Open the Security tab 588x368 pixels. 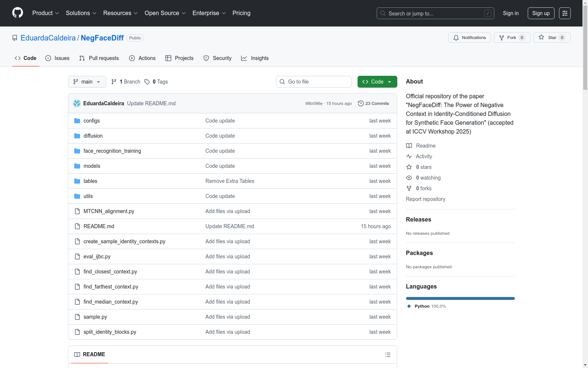[x=218, y=58]
